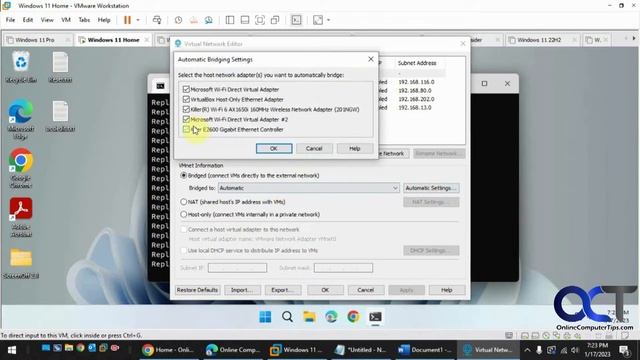Open the Help menu
Screen dimensions: 640x360
pyautogui.click(x=104, y=20)
